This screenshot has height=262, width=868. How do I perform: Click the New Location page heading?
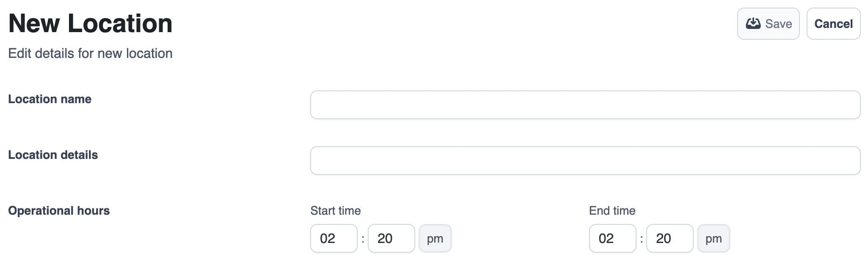(90, 23)
